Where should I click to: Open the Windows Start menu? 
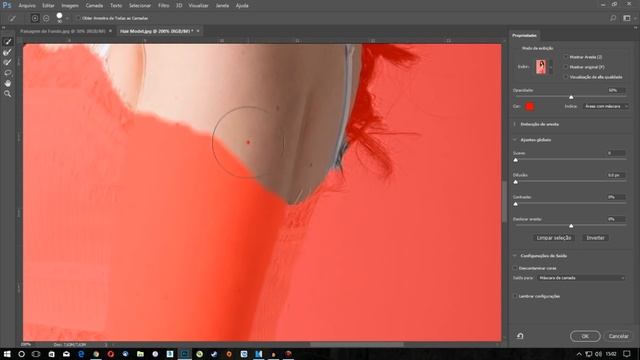(x=7, y=354)
